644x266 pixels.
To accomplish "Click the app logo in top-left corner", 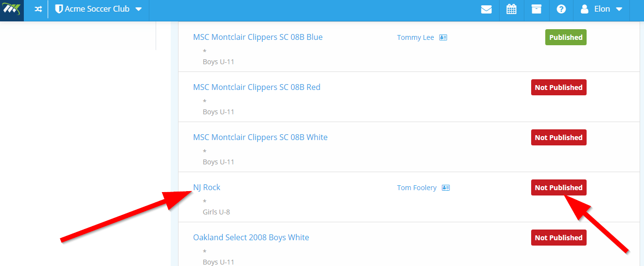I will [x=12, y=10].
